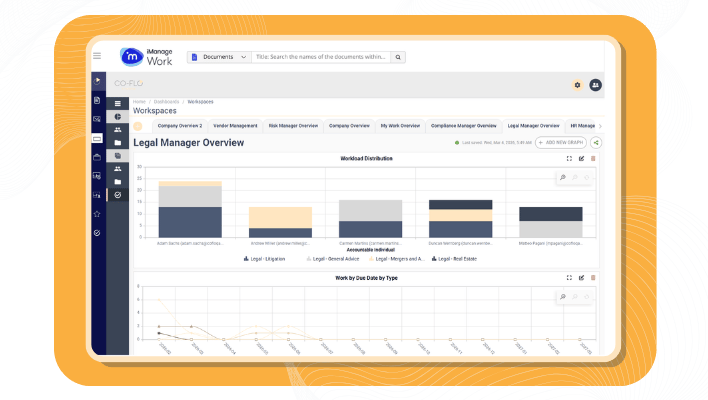Go to Home in the breadcrumb
Screen dimensions: 708x400
coord(139,102)
